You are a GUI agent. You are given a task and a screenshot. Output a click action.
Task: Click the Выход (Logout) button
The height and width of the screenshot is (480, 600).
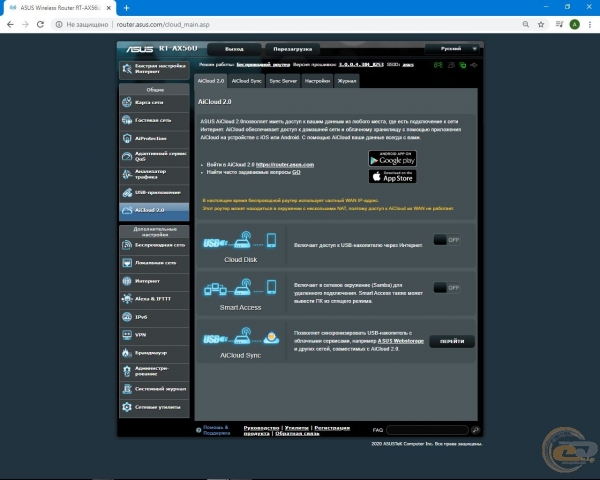pyautogui.click(x=234, y=49)
